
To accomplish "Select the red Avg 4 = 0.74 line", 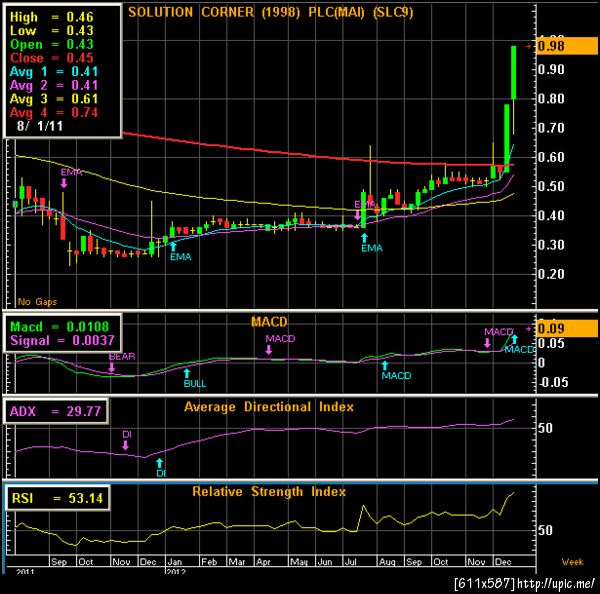I will pyautogui.click(x=54, y=113).
